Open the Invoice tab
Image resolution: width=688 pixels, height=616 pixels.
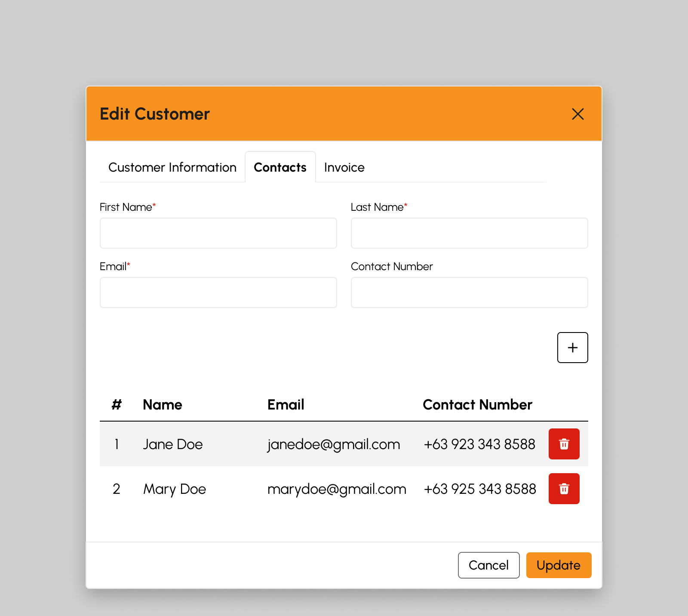point(344,167)
